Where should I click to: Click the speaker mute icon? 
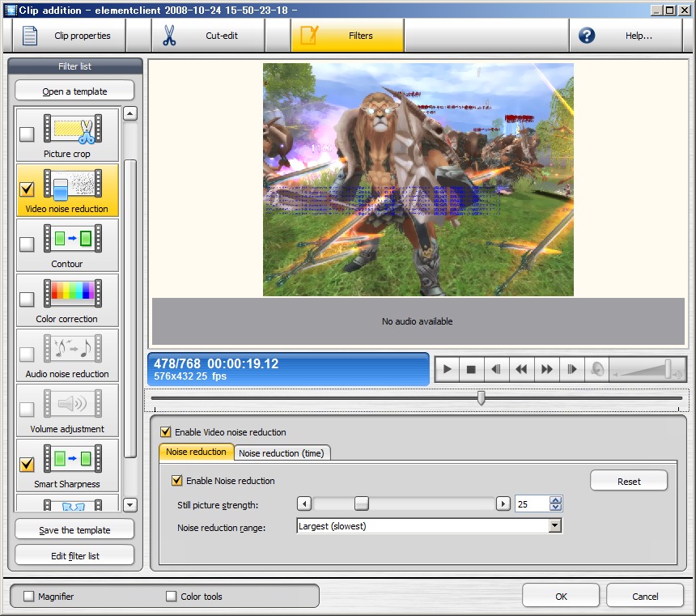click(x=597, y=370)
